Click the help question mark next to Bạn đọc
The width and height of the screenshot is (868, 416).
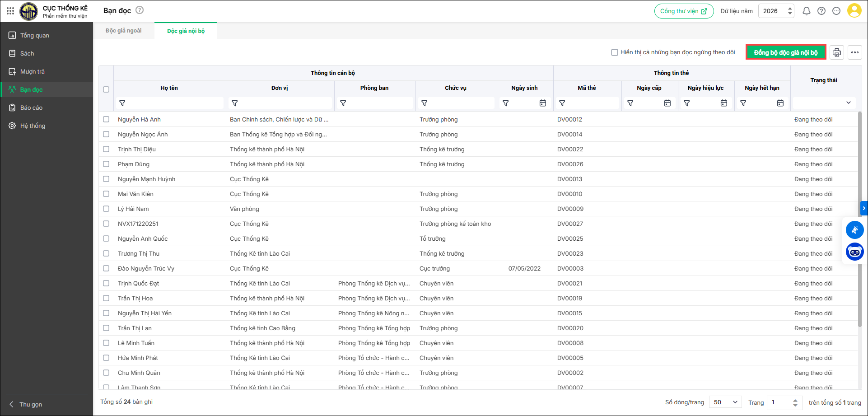tap(140, 10)
